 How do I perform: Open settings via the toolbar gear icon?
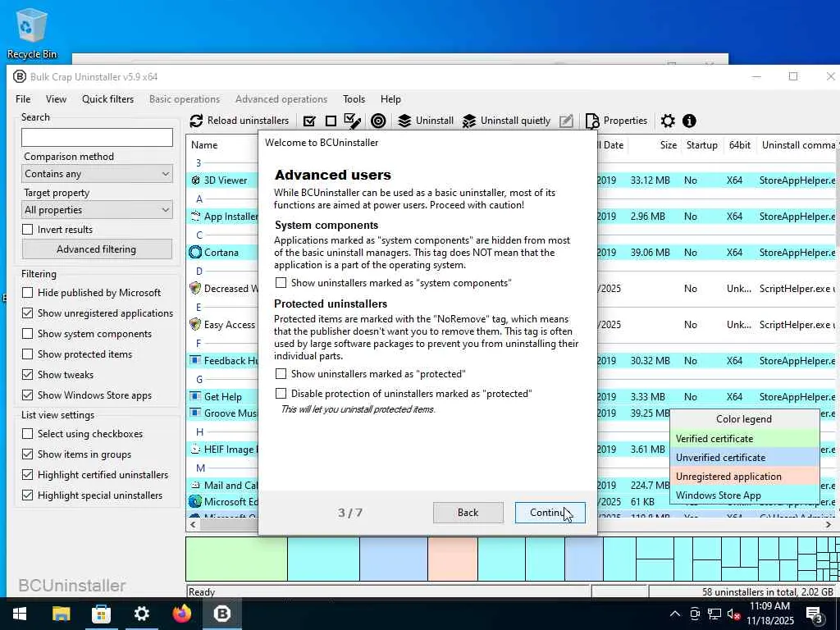pos(668,121)
